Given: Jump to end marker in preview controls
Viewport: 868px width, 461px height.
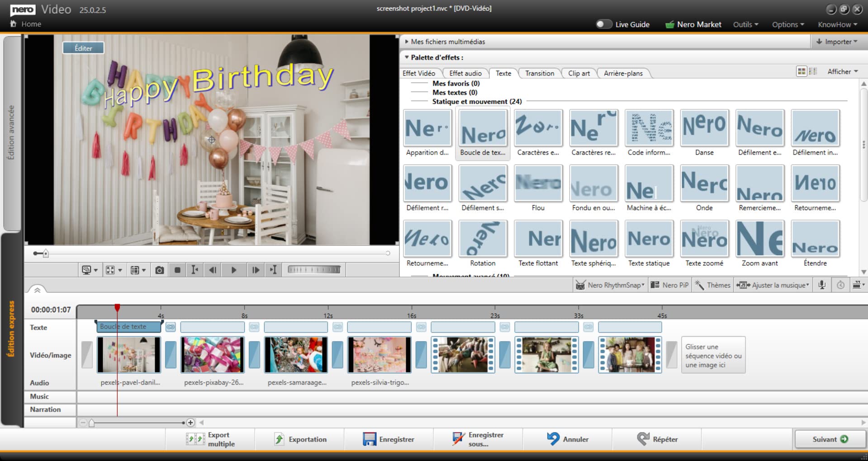Looking at the screenshot, I should (273, 270).
